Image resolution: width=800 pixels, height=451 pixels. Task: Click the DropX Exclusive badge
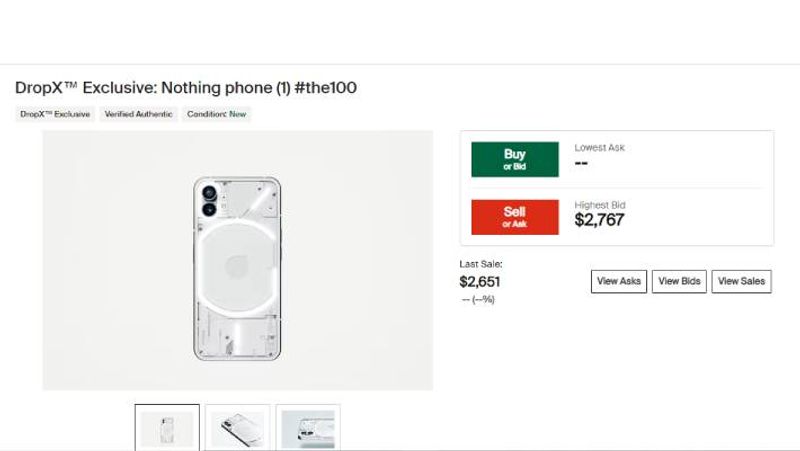[x=55, y=114]
